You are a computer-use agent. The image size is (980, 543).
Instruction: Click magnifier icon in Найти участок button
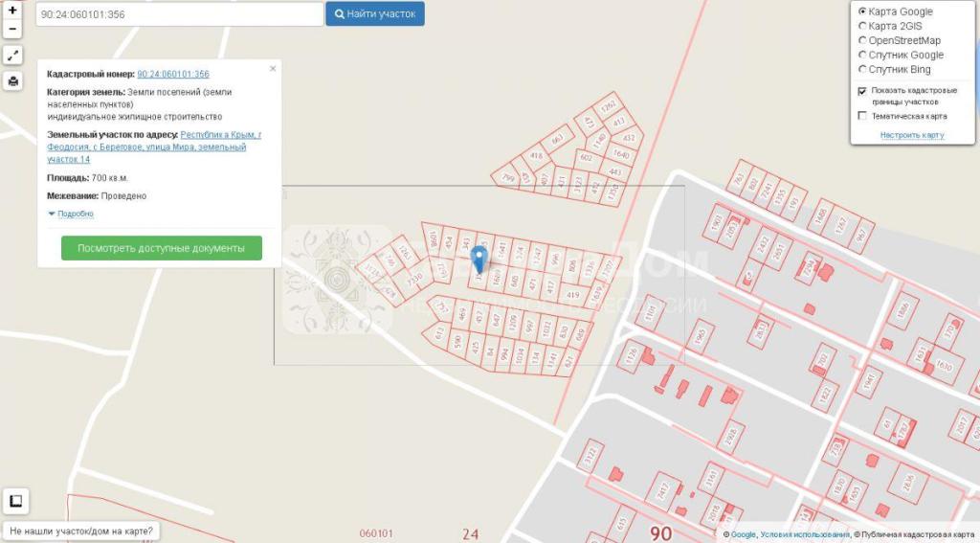[340, 13]
